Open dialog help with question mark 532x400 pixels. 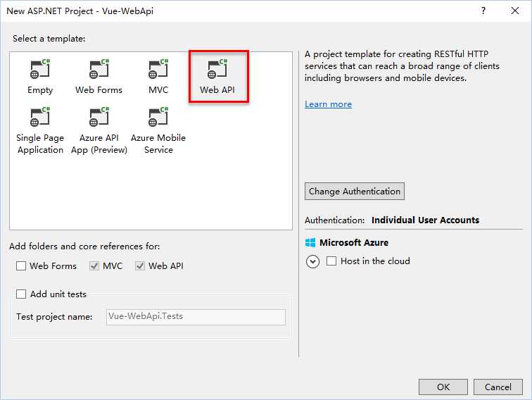tap(483, 11)
